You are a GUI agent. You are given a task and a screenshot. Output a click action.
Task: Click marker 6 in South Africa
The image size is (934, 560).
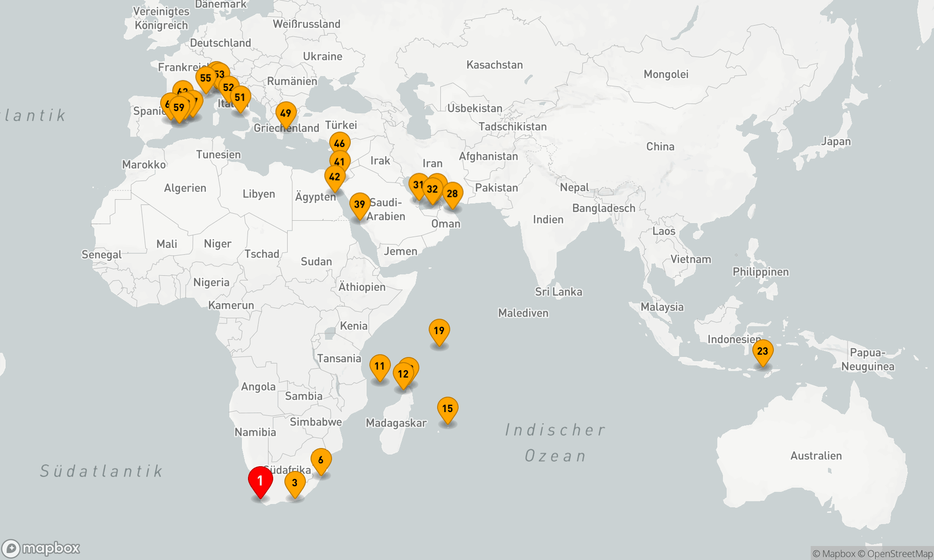click(321, 460)
